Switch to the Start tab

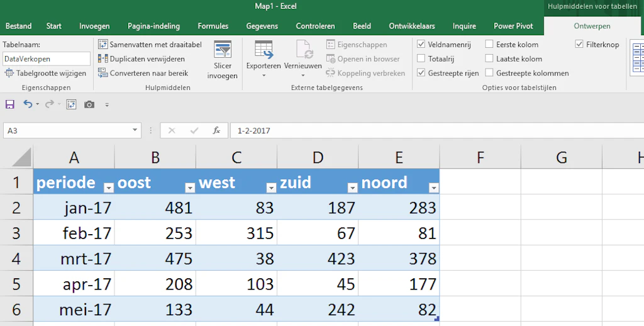pos(54,26)
